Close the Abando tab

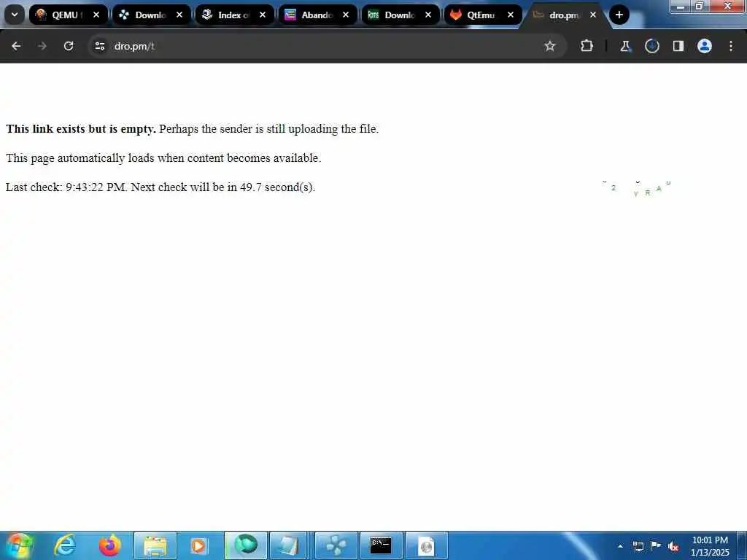coord(346,15)
